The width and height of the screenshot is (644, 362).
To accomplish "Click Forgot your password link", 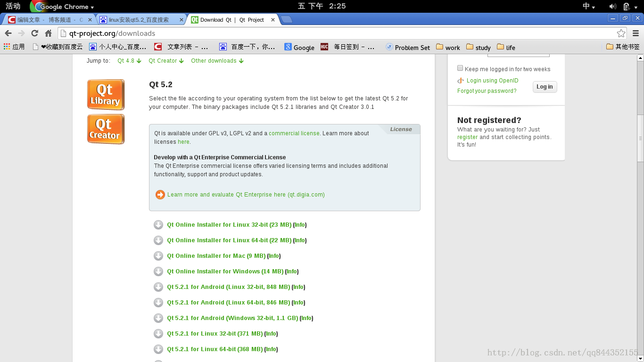I will coord(487,91).
